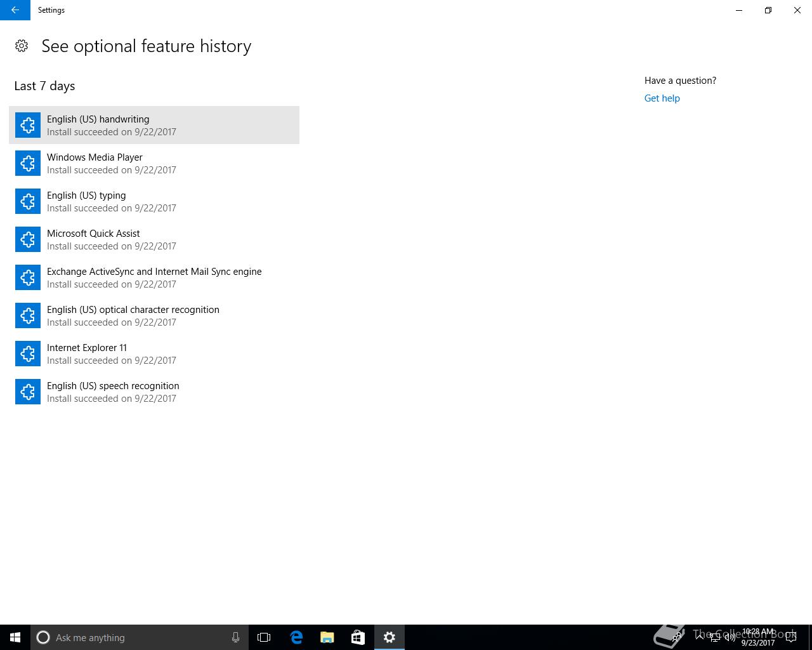Launch Microsoft Edge from taskbar
The image size is (812, 650).
click(296, 637)
